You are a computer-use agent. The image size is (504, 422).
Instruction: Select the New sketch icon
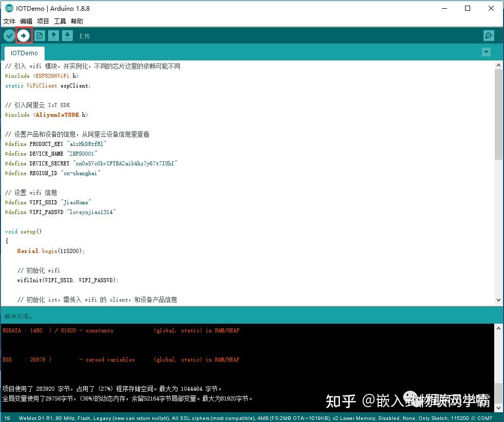click(39, 35)
